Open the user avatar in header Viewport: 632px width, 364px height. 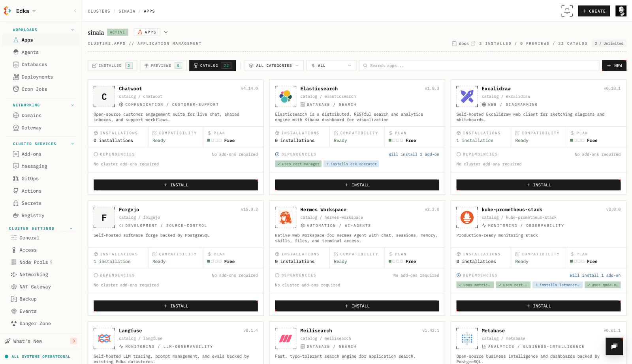click(621, 11)
